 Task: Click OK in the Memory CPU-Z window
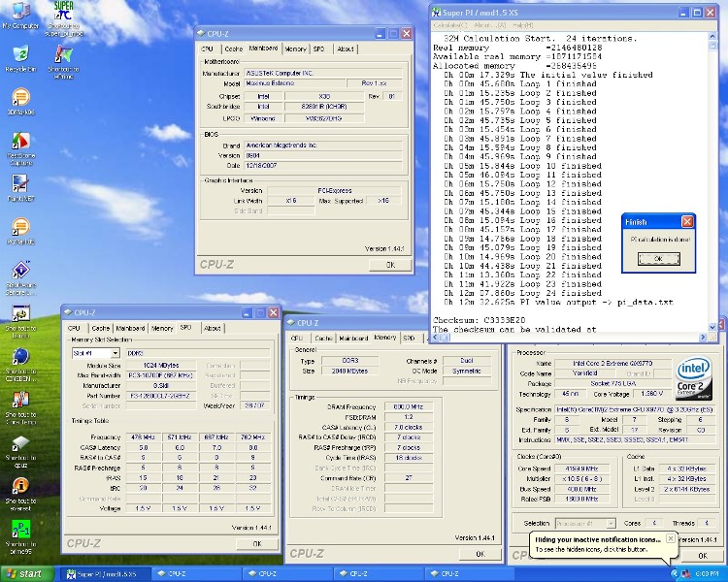click(x=480, y=554)
